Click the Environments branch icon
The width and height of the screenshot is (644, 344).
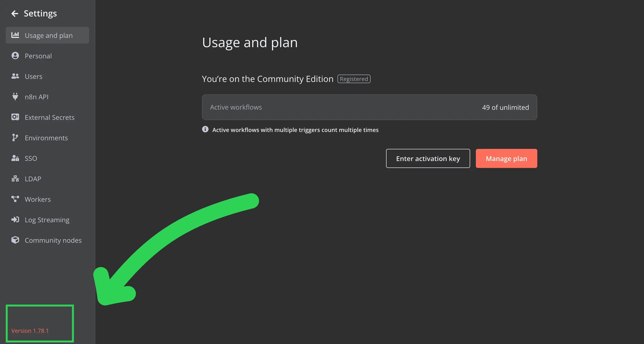click(15, 137)
